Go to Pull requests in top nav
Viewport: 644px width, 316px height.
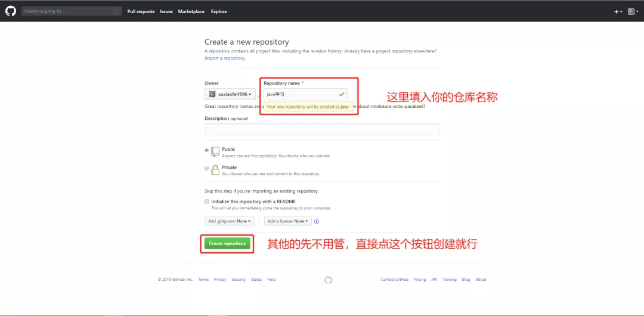pos(141,11)
